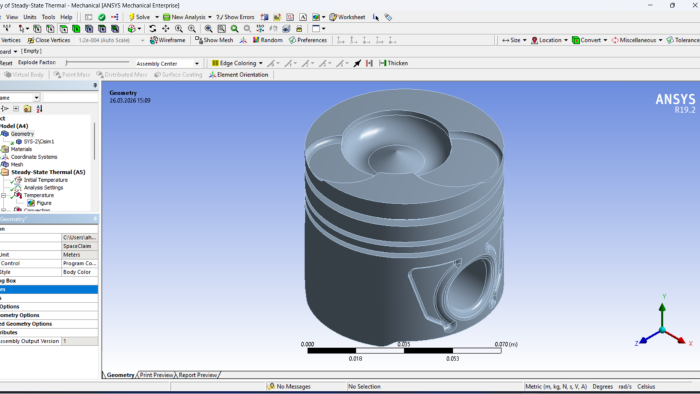Activate the Zoom tool
This screenshot has height=394, width=700.
pos(179,29)
